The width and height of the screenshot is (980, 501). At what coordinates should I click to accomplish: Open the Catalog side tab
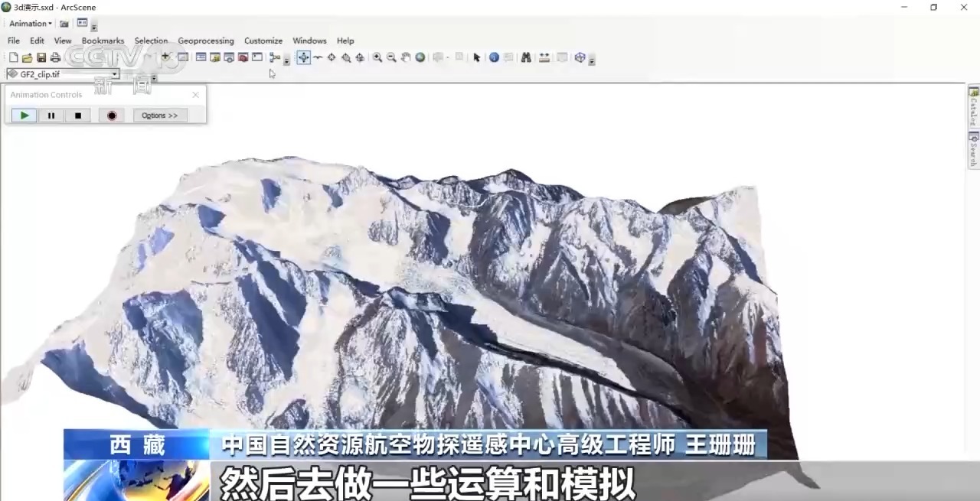click(974, 106)
